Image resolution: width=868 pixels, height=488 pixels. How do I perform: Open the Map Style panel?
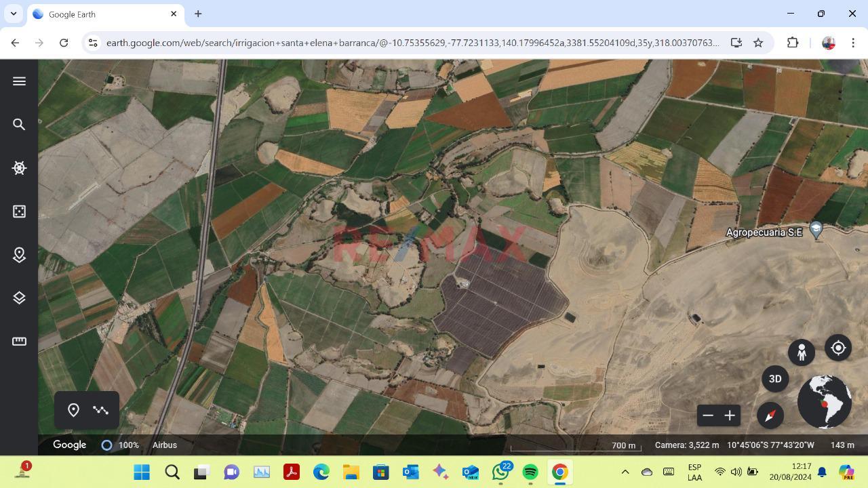pos(18,211)
